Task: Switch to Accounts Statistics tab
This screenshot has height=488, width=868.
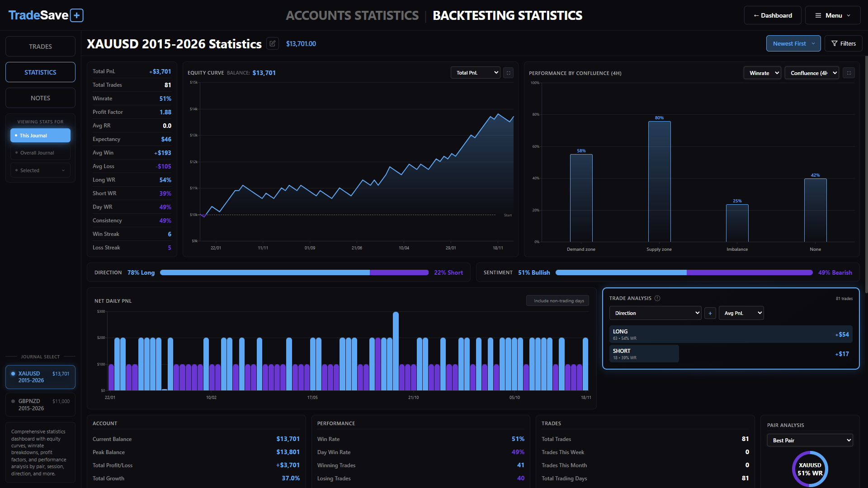Action: (352, 15)
